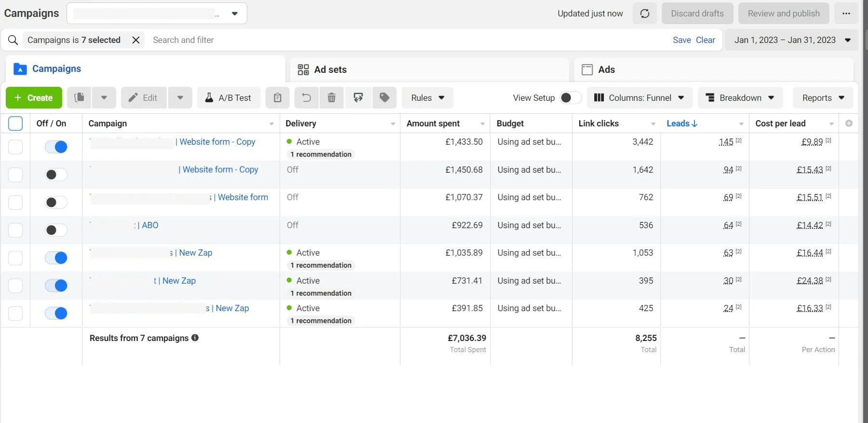Click the Budget column header
Image resolution: width=868 pixels, height=423 pixels.
[x=510, y=123]
